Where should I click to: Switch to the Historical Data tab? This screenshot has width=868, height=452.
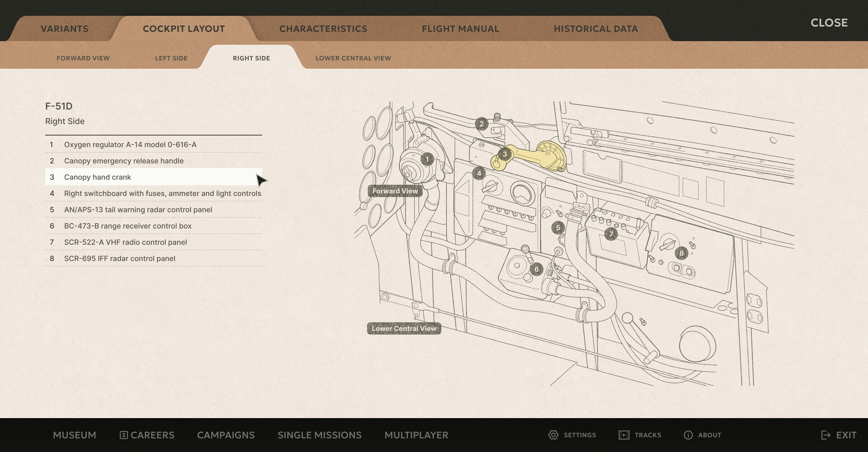(596, 28)
